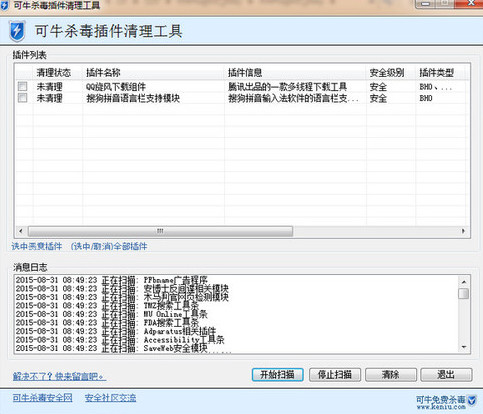Image resolution: width=483 pixels, height=414 pixels.
Task: Click 安全 level in 搜狗拼音 row
Action: coord(378,98)
